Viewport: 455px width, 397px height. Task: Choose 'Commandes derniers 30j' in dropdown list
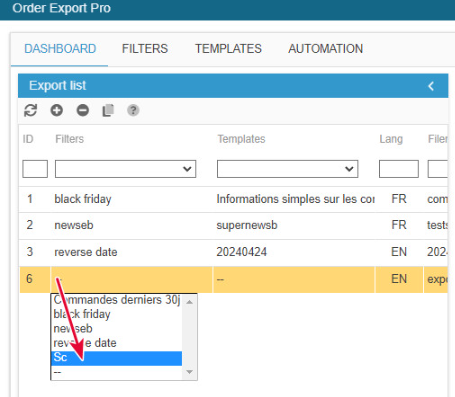[x=117, y=300]
